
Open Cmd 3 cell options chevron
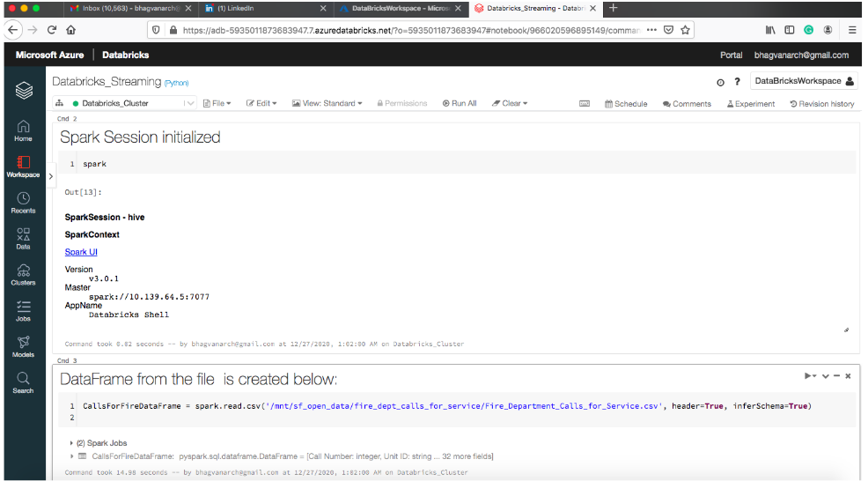coord(826,376)
